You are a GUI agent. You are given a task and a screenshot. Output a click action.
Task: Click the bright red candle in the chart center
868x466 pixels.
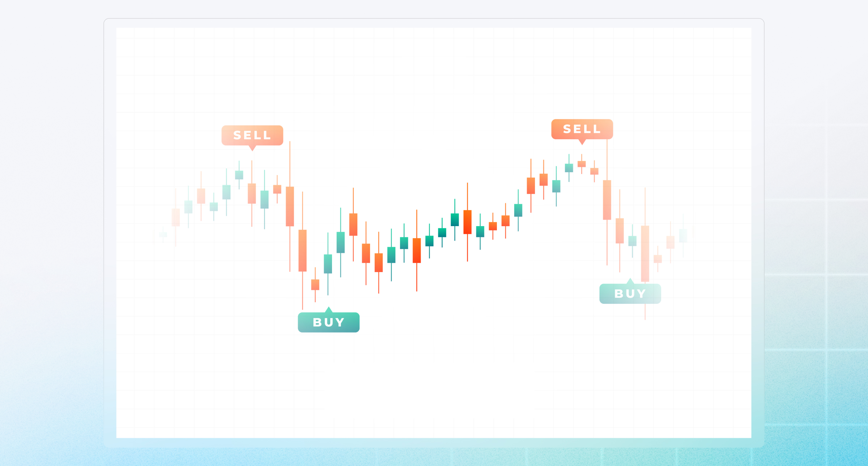coord(467,222)
